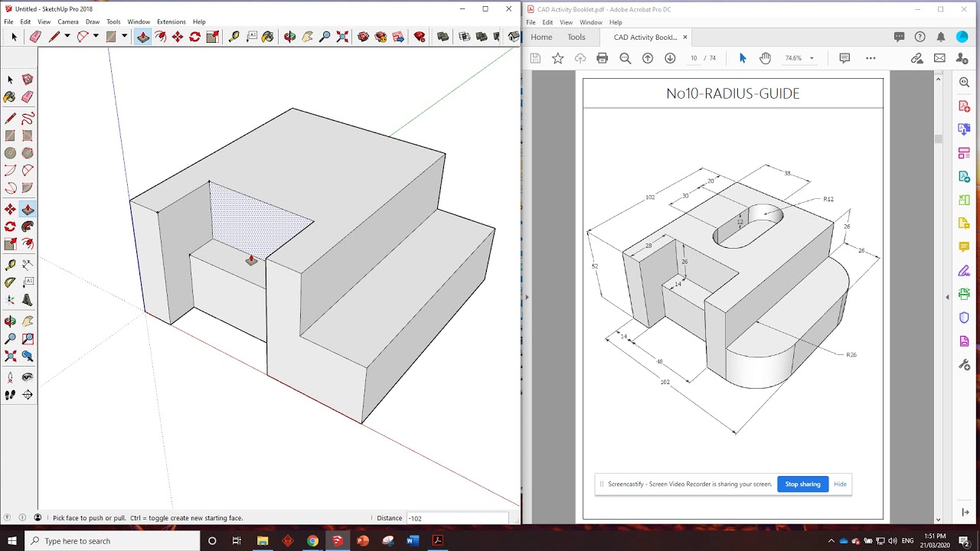The width and height of the screenshot is (980, 551).
Task: Pick the Pie tool in left toolbar
Action: 28,187
